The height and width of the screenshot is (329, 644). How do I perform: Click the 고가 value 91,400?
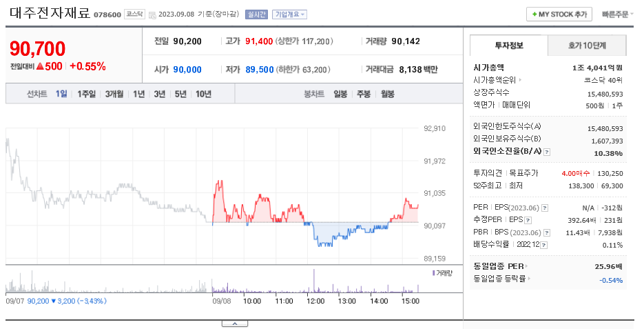[x=259, y=41]
